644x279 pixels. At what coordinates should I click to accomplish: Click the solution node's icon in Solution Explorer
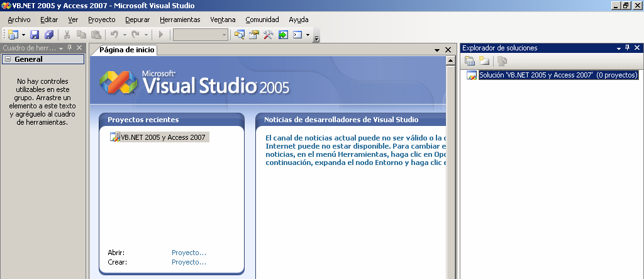pyautogui.click(x=472, y=76)
